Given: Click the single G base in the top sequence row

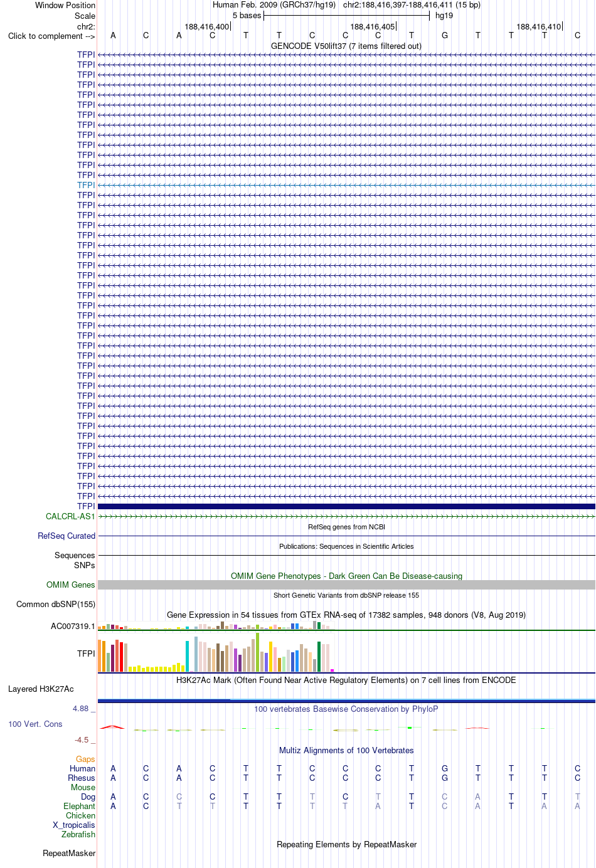Looking at the screenshot, I should coord(445,36).
